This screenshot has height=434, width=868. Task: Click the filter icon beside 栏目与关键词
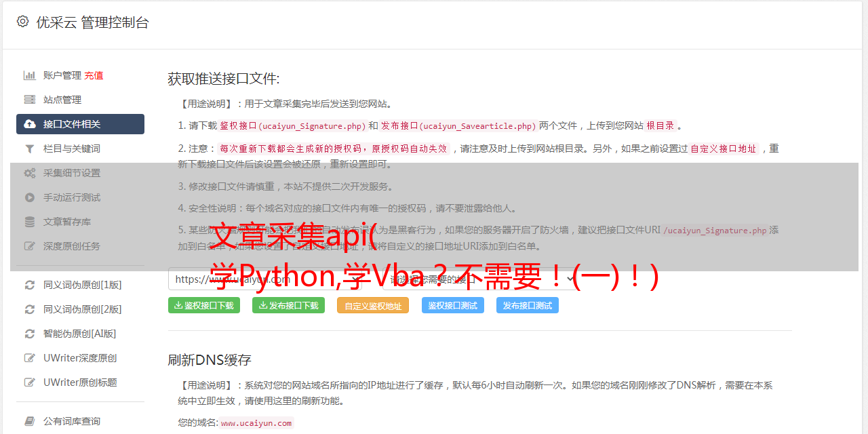pyautogui.click(x=30, y=149)
